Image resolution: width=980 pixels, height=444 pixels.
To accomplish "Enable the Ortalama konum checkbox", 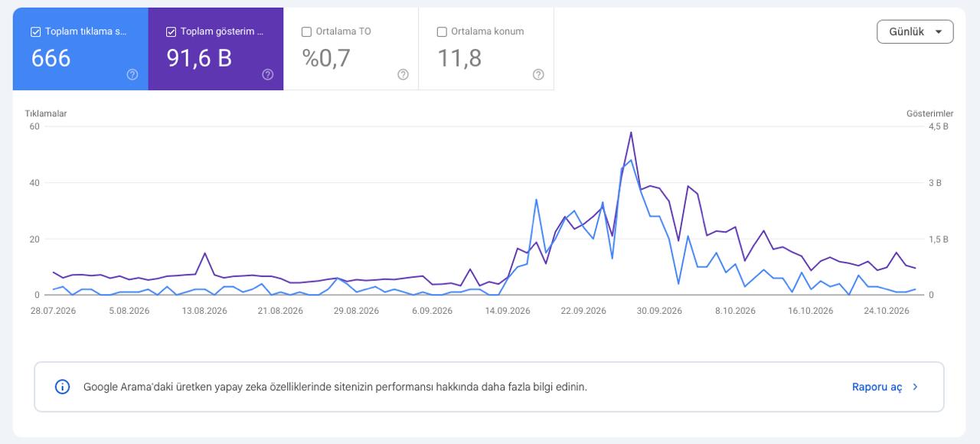I will pyautogui.click(x=442, y=32).
